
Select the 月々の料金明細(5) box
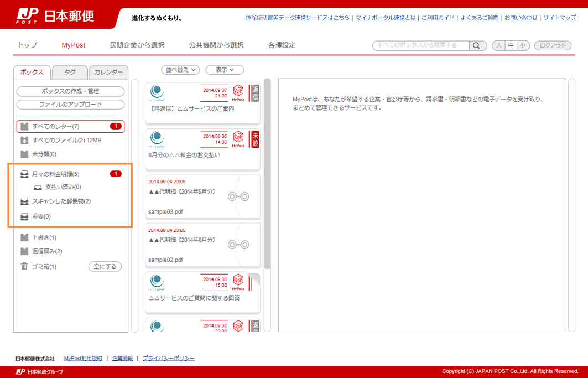[70, 174]
